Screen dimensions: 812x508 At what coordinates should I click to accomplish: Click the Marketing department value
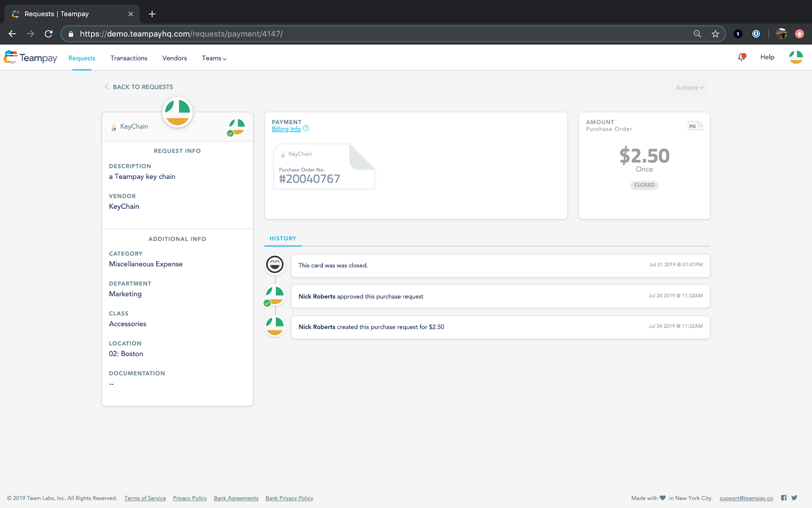click(x=125, y=294)
